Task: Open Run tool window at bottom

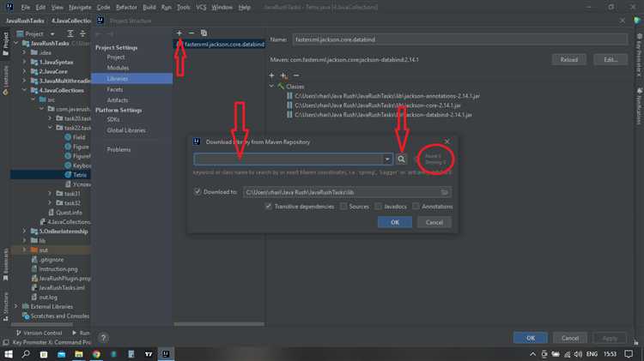Action: pyautogui.click(x=81, y=333)
